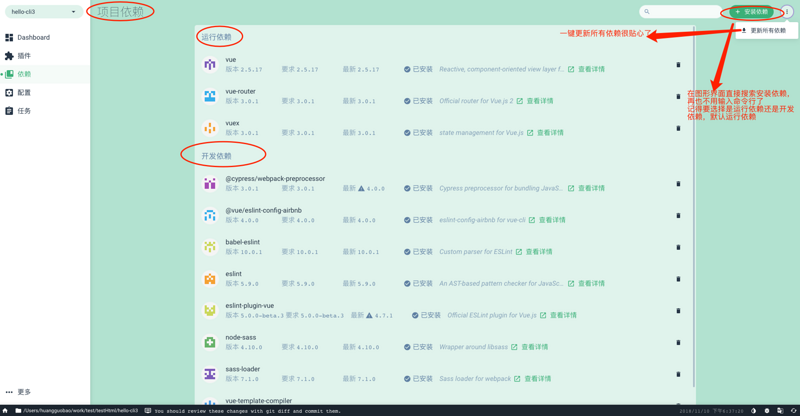
Task: Open 查看详情 for @vue/eslint-config-airbnb
Action: point(547,220)
